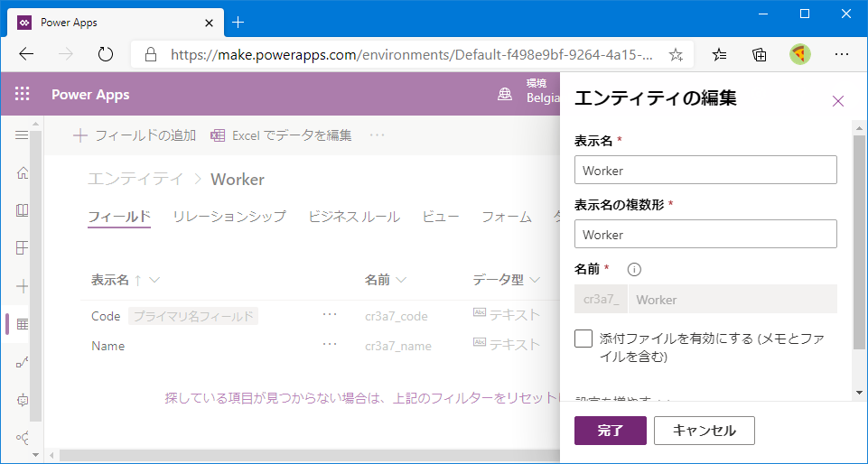868x464 pixels.
Task: Click the 完了 button
Action: 611,431
